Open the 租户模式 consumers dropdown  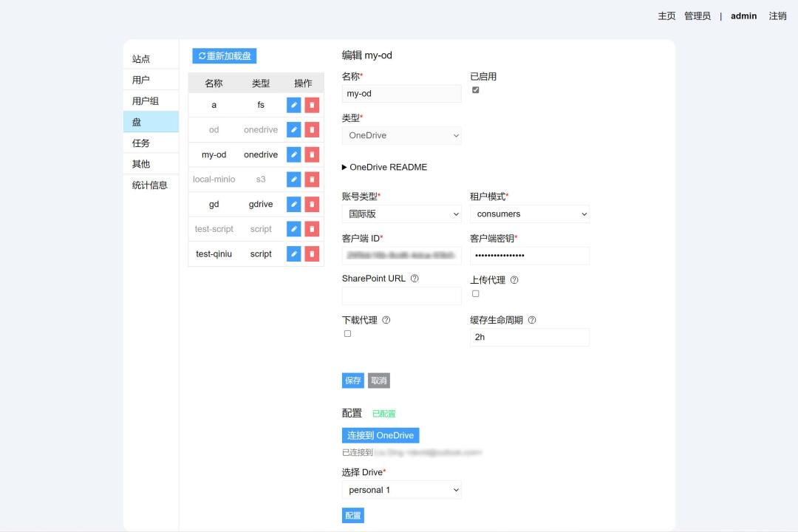pos(530,214)
